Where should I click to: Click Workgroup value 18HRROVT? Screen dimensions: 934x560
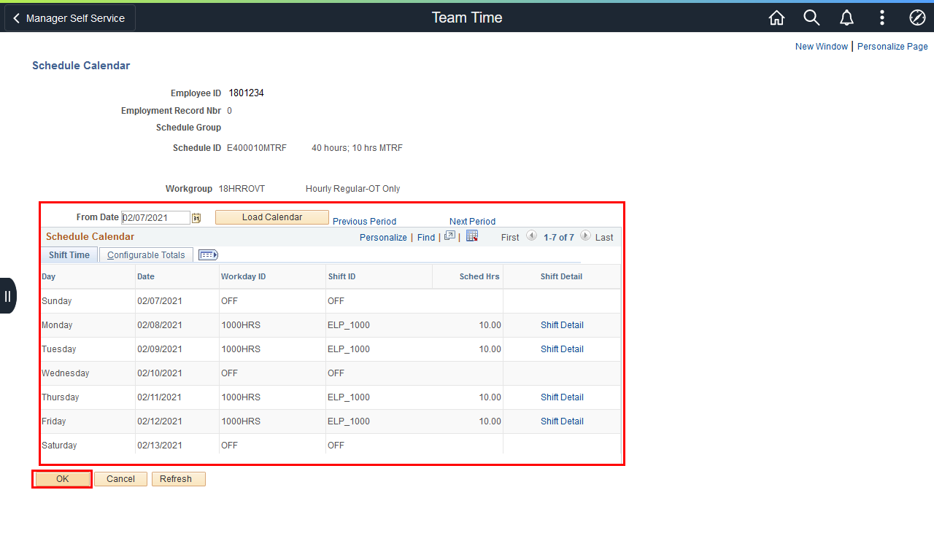click(x=242, y=189)
